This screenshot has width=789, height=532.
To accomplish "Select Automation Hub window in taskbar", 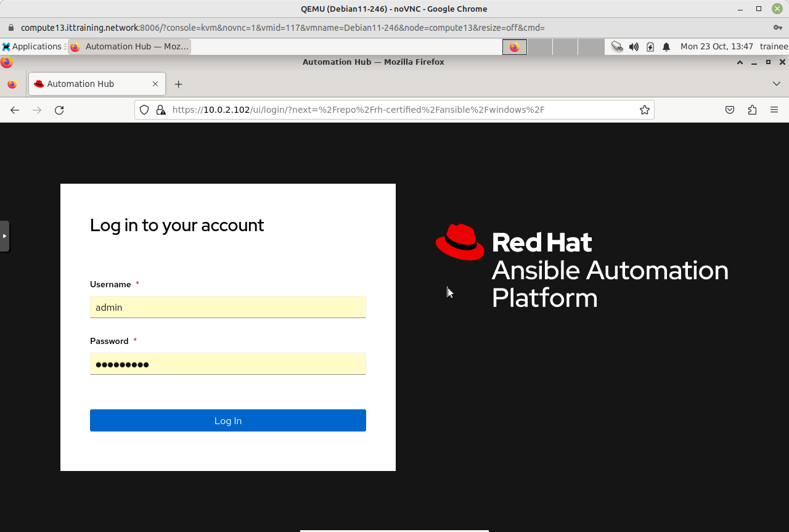I will tap(129, 46).
